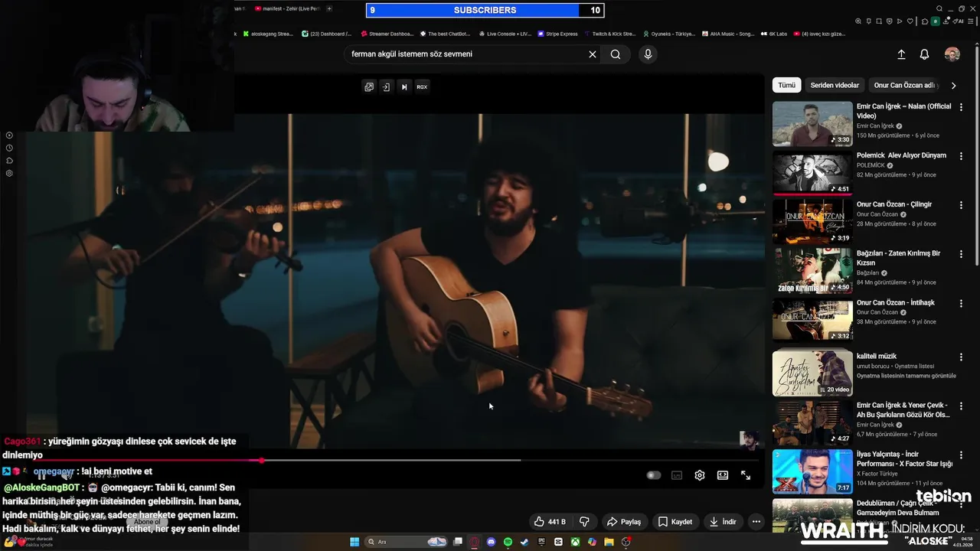Open options menu for Onur Can Özcan İntihaşk

(961, 303)
